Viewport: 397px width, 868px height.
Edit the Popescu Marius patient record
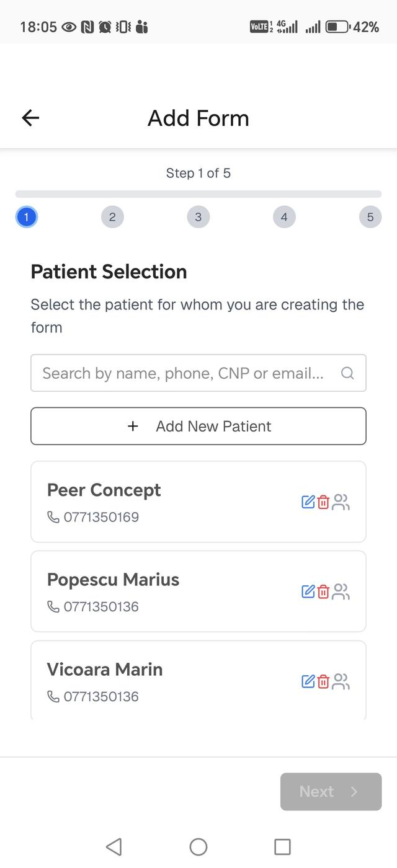[308, 592]
